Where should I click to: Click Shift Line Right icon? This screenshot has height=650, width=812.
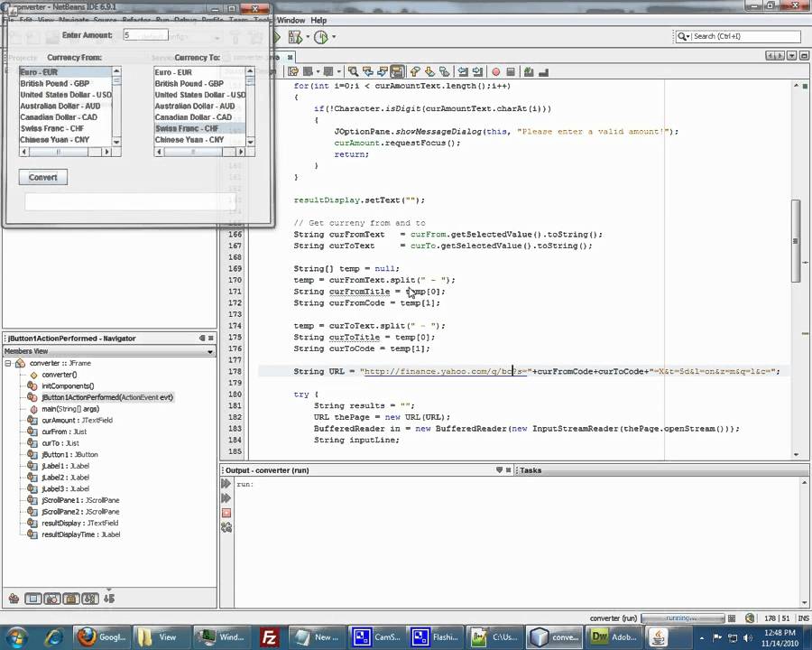[x=477, y=71]
